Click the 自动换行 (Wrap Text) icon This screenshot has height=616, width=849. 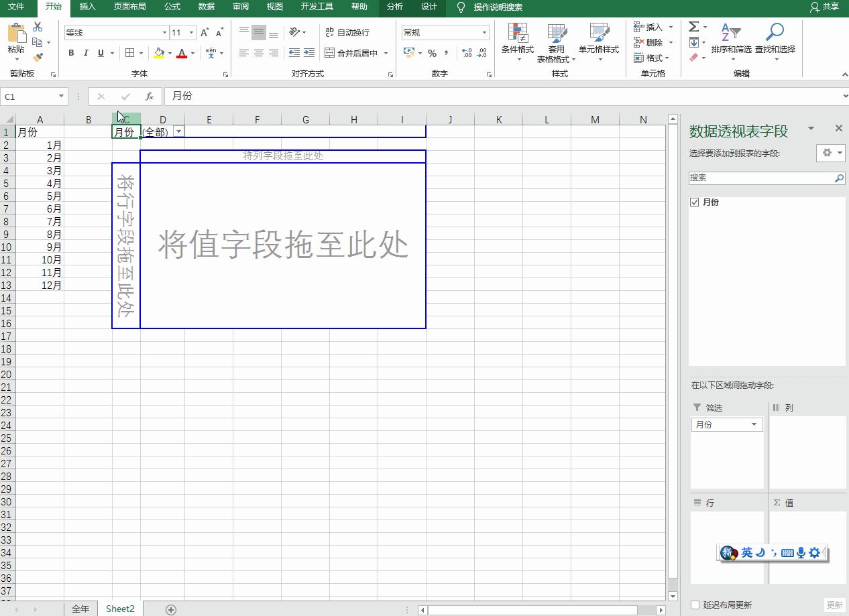(x=349, y=32)
